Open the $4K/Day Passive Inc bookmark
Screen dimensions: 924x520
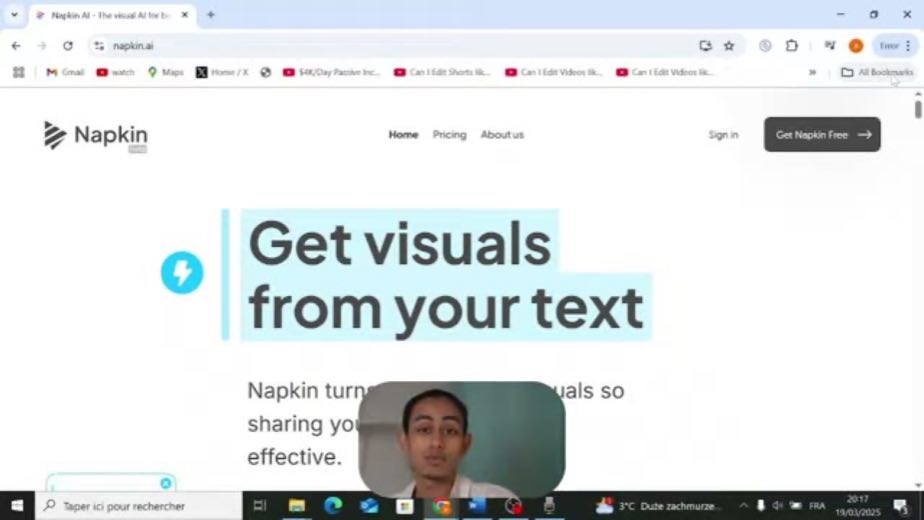332,72
